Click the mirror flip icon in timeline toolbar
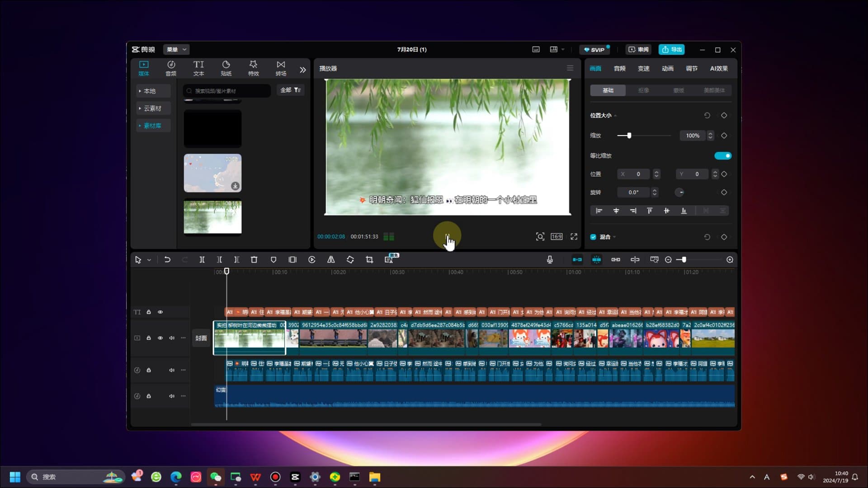 [331, 260]
